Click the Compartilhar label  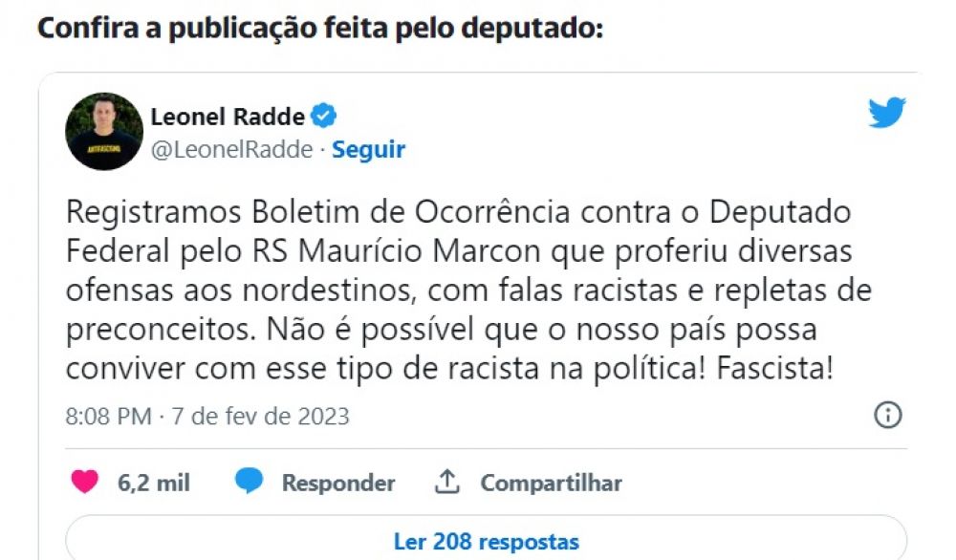pos(551,484)
